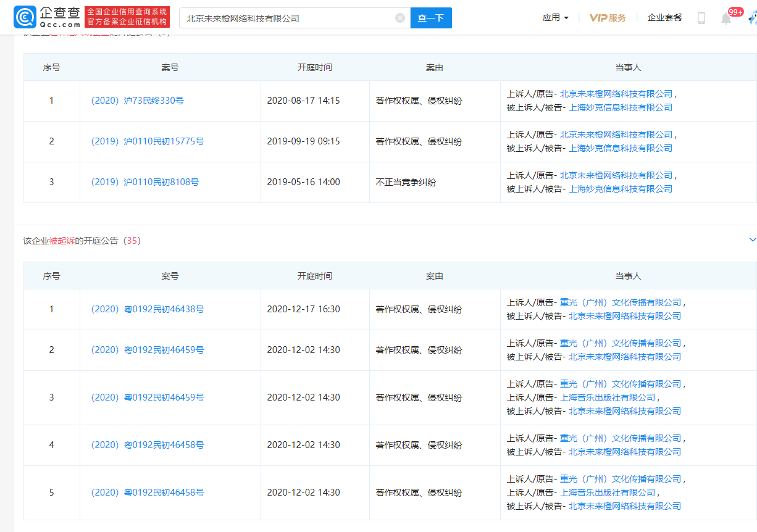Click 开庭时间 header in the lower table
Image resolution: width=757 pixels, height=532 pixels.
315,276
